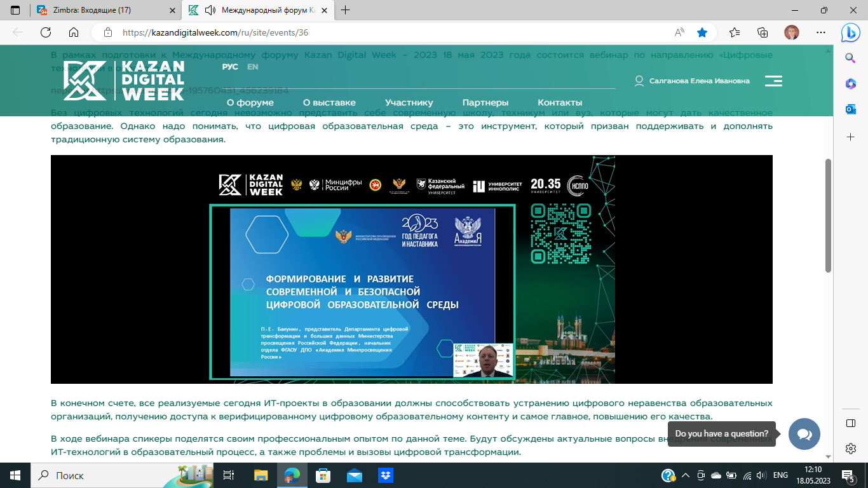The height and width of the screenshot is (488, 868).
Task: Open Microsoft 365 sidebar icon
Action: coord(851,84)
